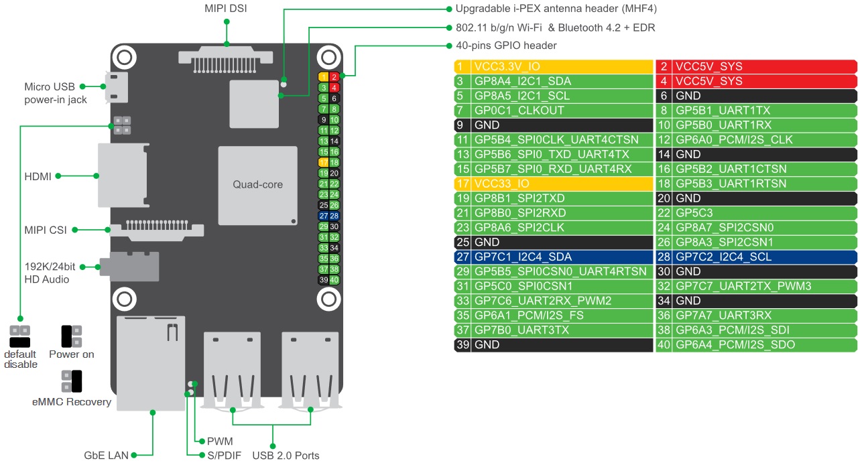Click pin 3 GP8A4_I2C1_SDA entry
Screen dimensions: 868x473
coord(554,81)
